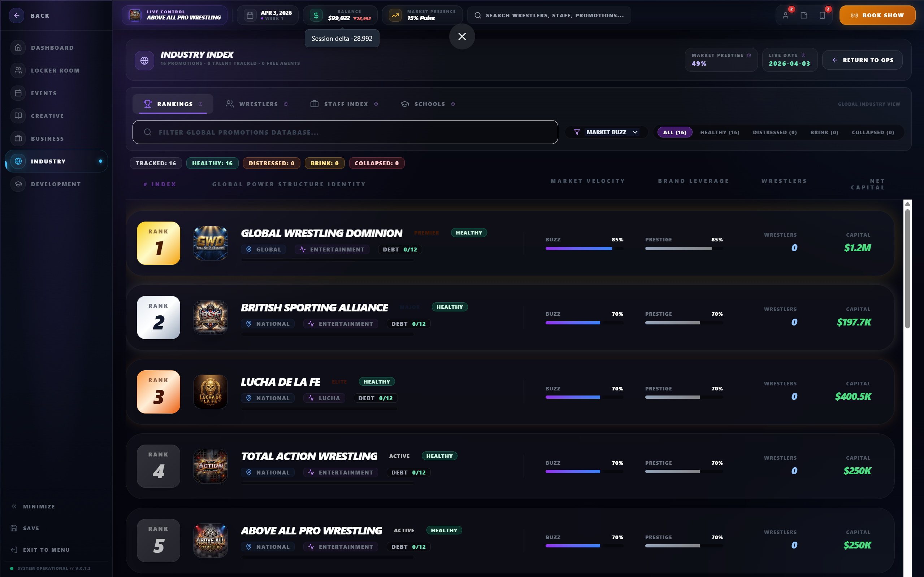This screenshot has width=924, height=577.
Task: Click the Return to Ops button
Action: (x=862, y=60)
